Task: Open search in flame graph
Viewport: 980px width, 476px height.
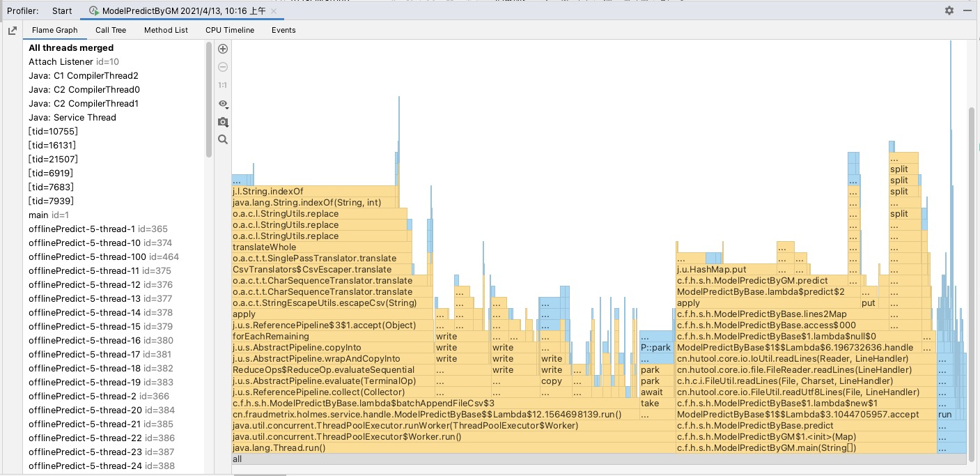Action: coord(223,139)
